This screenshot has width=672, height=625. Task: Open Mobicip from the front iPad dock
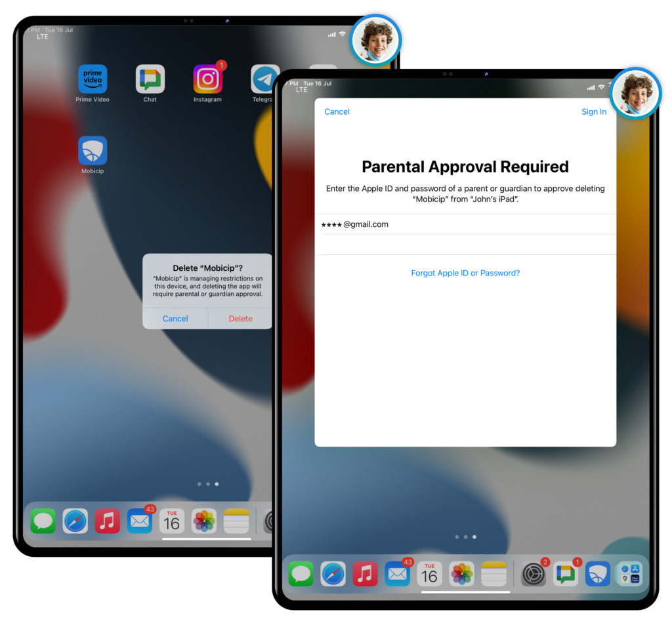coord(597,574)
